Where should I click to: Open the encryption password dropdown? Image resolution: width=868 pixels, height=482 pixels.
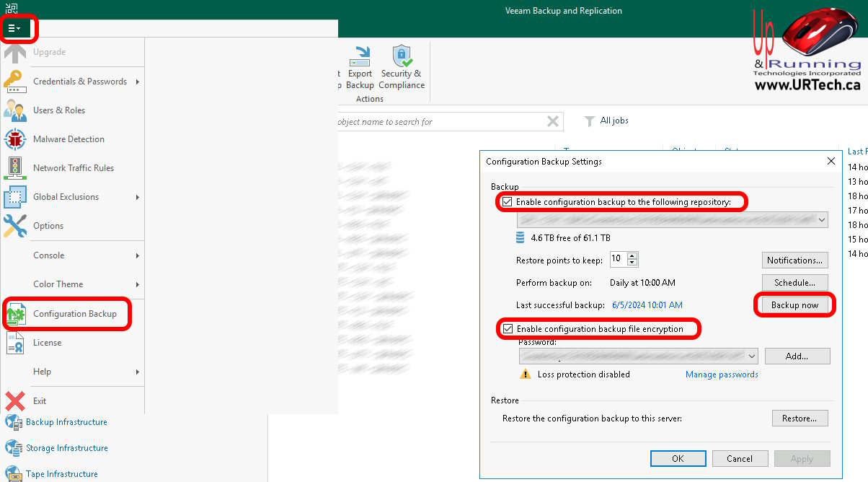752,356
